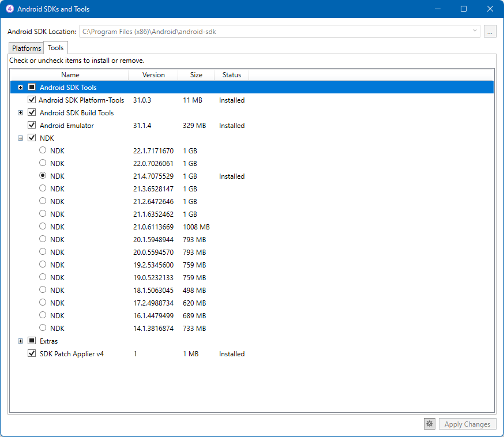Click Installed status of SDK Patch Applier v4
504x437 pixels.
click(x=232, y=354)
